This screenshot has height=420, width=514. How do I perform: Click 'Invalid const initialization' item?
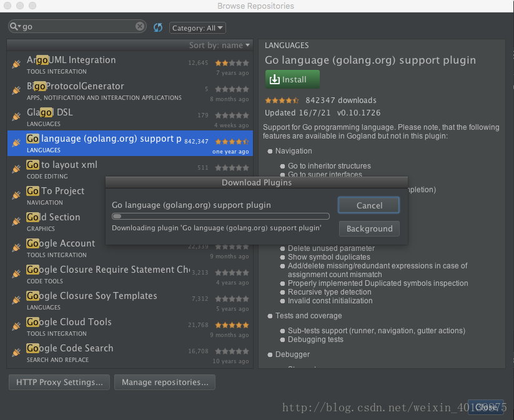tap(330, 301)
